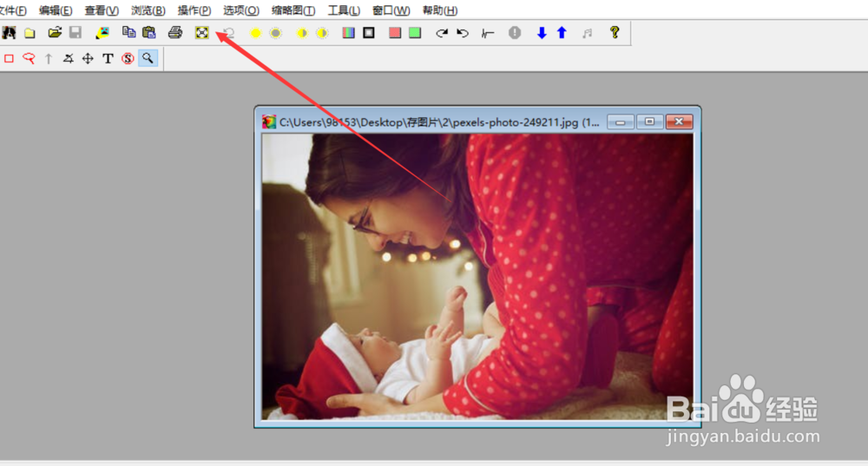This screenshot has height=466, width=868.
Task: Maximize the pexels-photo image window
Action: click(649, 121)
